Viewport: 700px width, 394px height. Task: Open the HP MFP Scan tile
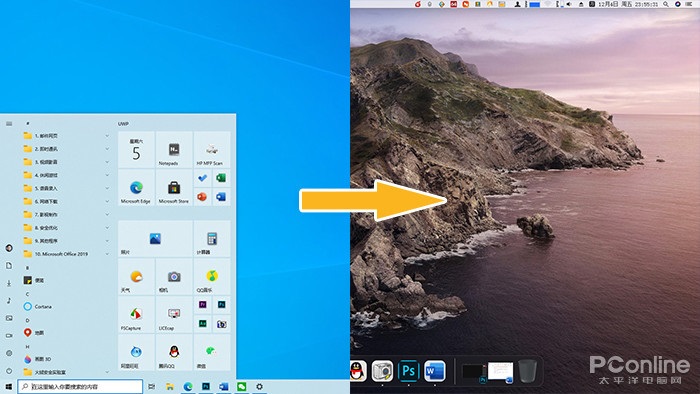click(x=212, y=149)
